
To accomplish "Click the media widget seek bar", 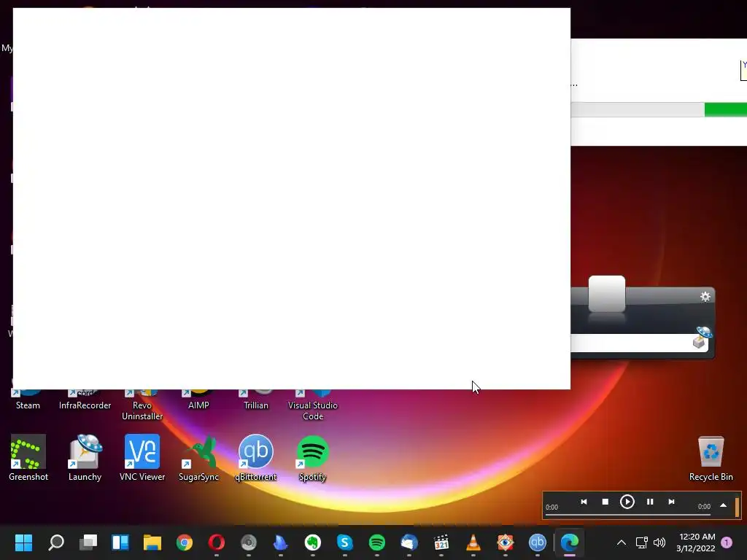I will (628, 514).
